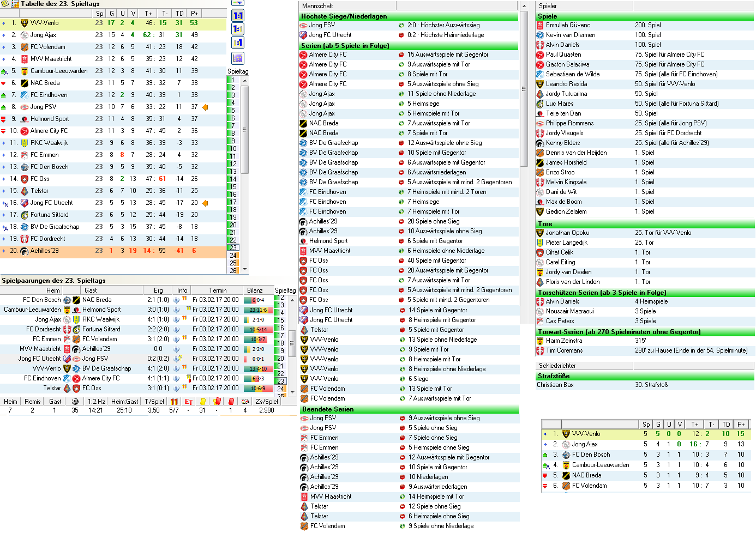The image size is (756, 533).
Task: Toggle the away table "1:1" button with faded left digit
Action: [x=238, y=43]
